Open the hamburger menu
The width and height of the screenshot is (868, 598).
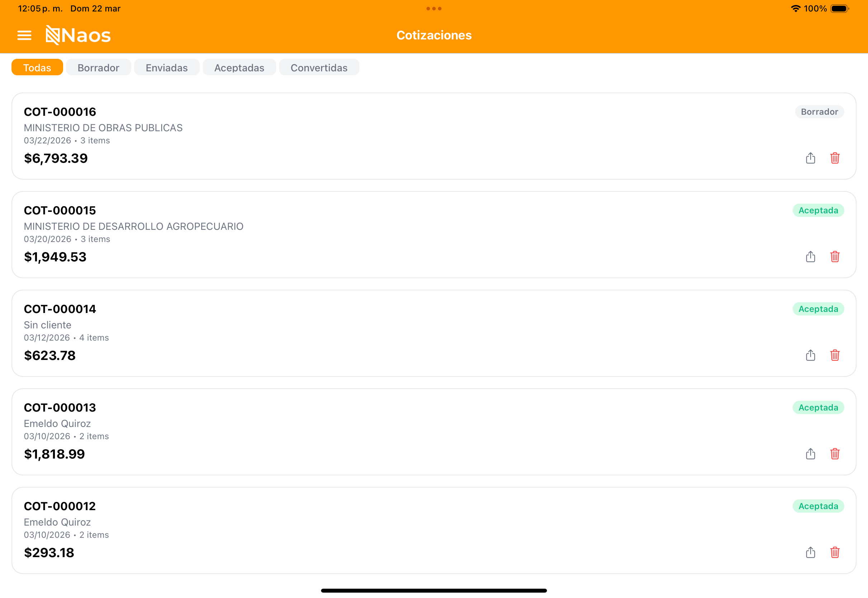(x=24, y=35)
